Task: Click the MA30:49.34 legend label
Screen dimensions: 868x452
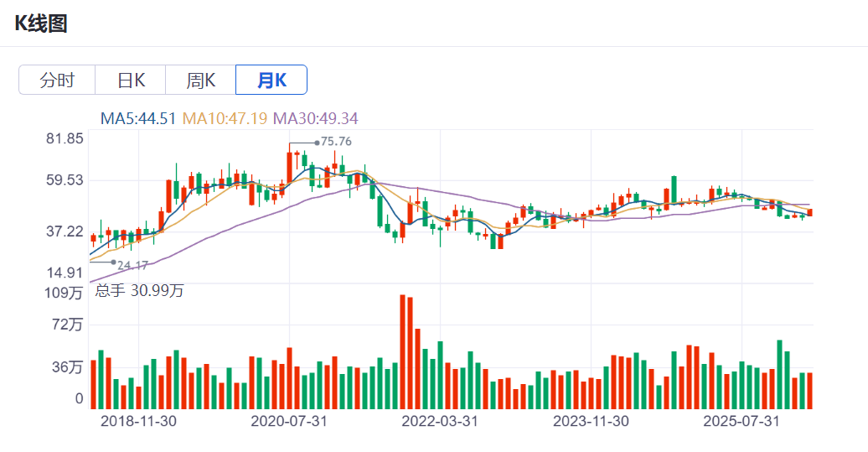Action: point(316,118)
